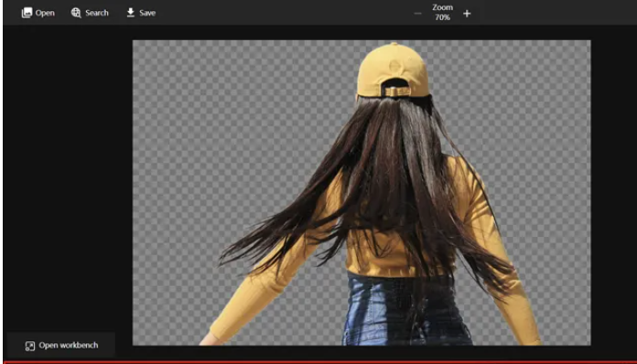Click the Open workbench text button
This screenshot has height=364, width=637.
(x=69, y=346)
